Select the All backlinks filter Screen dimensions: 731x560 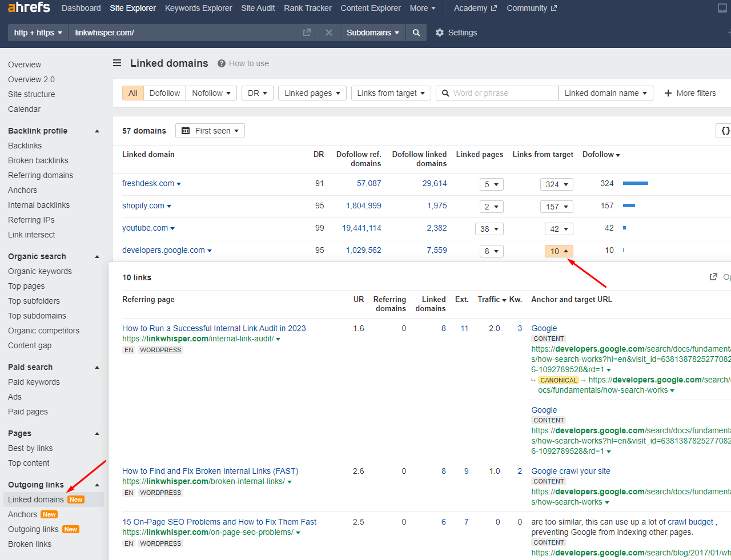click(x=132, y=92)
